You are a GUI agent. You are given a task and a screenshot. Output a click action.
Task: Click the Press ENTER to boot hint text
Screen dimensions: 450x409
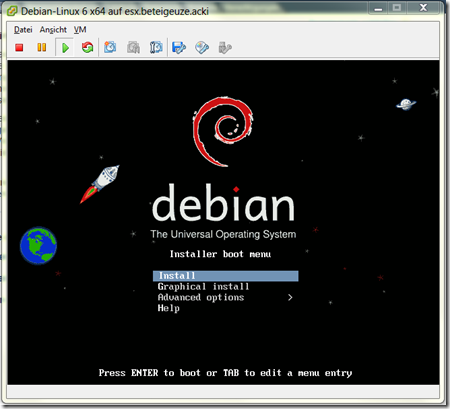[225, 373]
